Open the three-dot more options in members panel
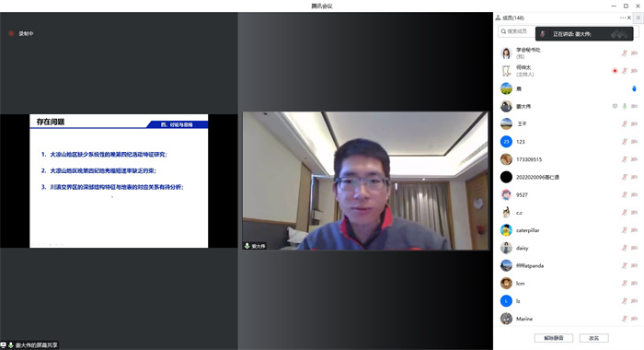This screenshot has width=644, height=350. (x=623, y=17)
